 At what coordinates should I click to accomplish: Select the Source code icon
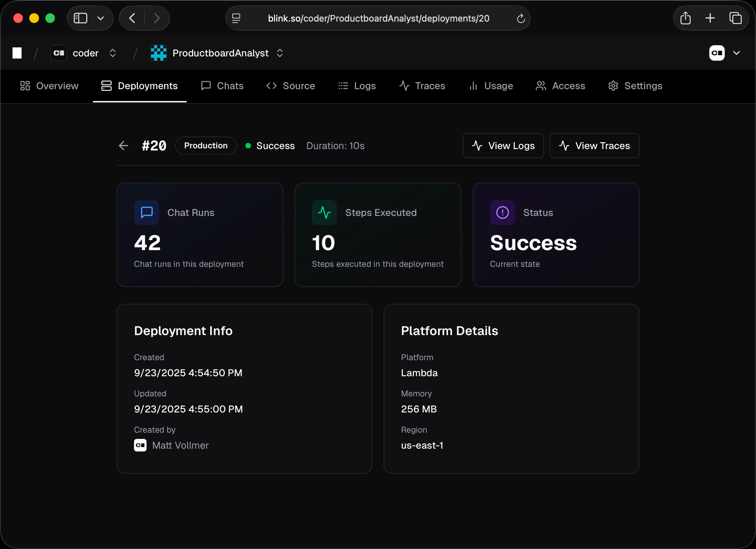[x=272, y=86]
